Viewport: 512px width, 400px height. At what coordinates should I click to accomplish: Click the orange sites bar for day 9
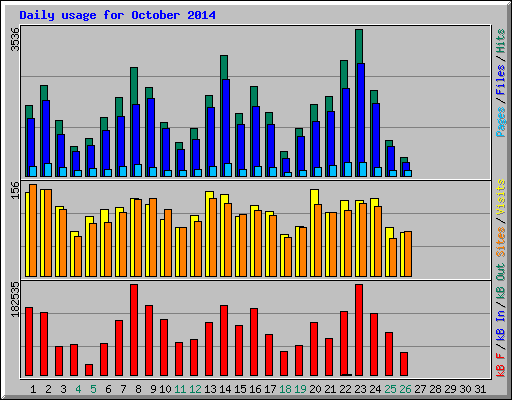click(153, 237)
